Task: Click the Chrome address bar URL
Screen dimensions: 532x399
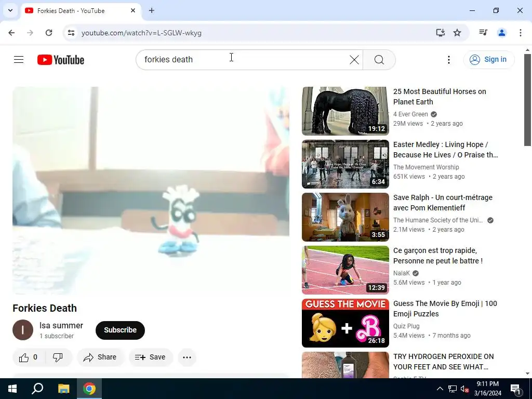Action: (141, 33)
